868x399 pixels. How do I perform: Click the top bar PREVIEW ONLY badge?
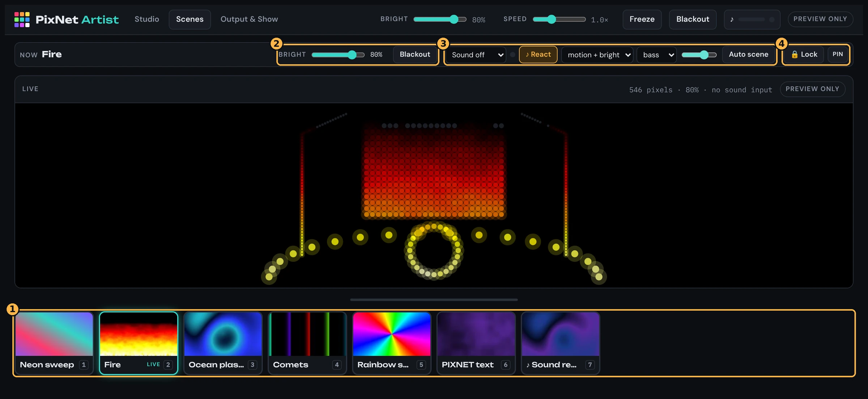(820, 19)
